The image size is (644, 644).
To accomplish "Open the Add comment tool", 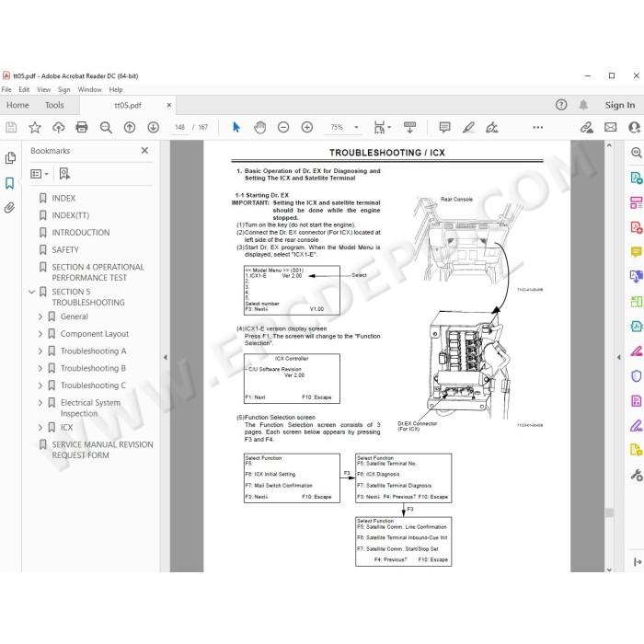I will [444, 127].
